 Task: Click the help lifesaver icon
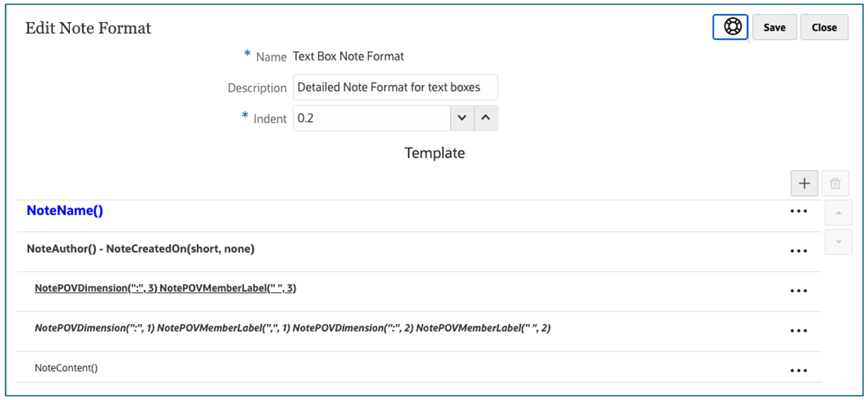[730, 28]
